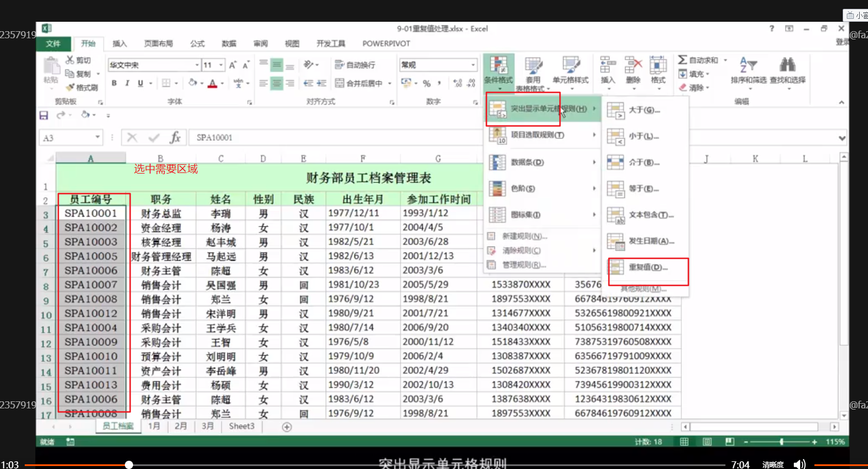
Task: Click the Cut (剪切) scissors button
Action: coord(78,60)
